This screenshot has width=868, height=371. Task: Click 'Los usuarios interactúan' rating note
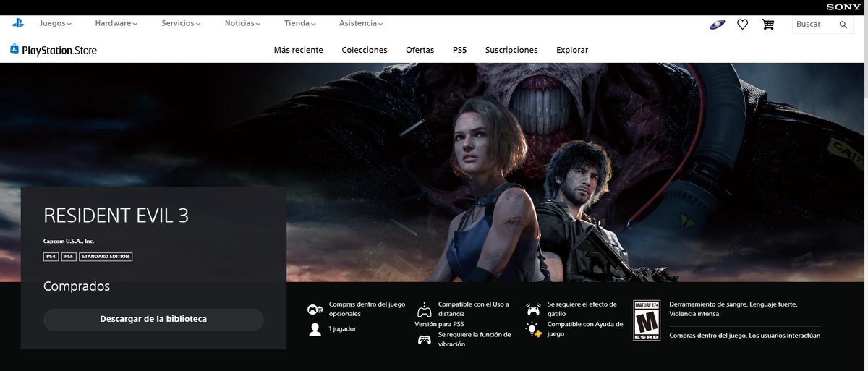[x=785, y=336]
